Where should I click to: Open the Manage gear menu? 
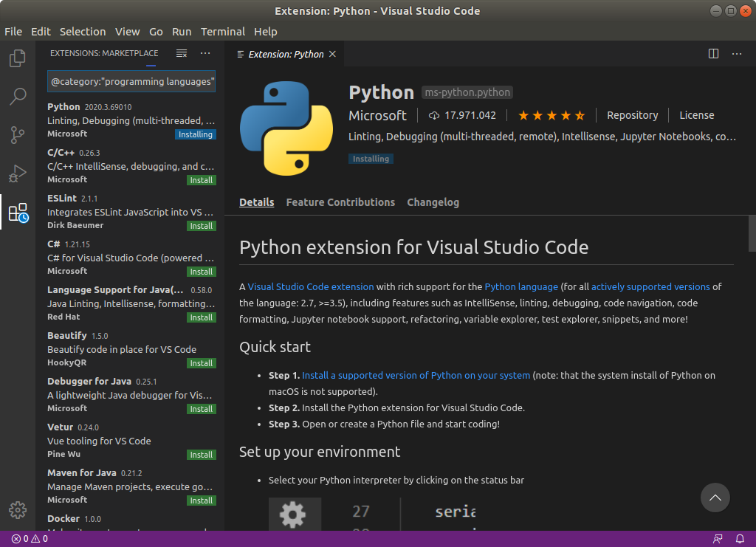[18, 510]
